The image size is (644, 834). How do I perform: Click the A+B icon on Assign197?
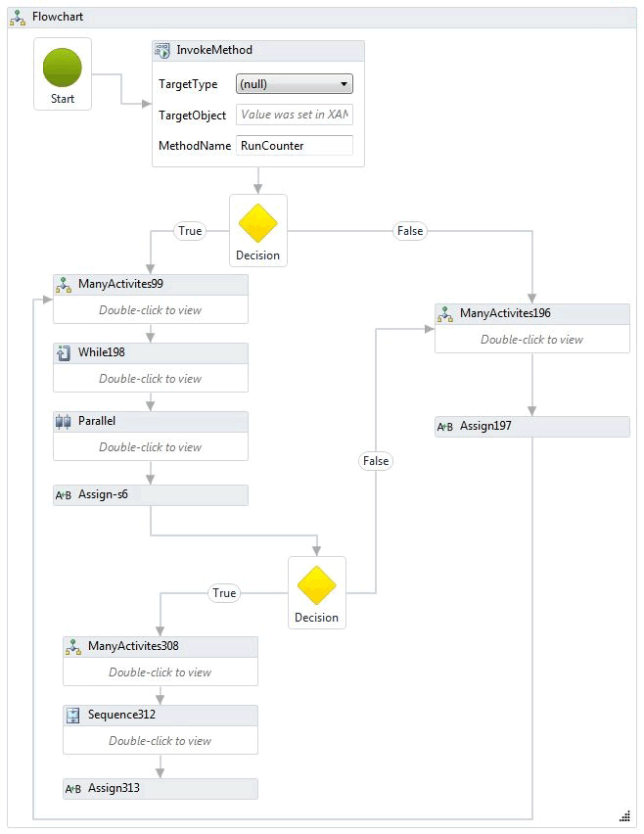tap(445, 426)
